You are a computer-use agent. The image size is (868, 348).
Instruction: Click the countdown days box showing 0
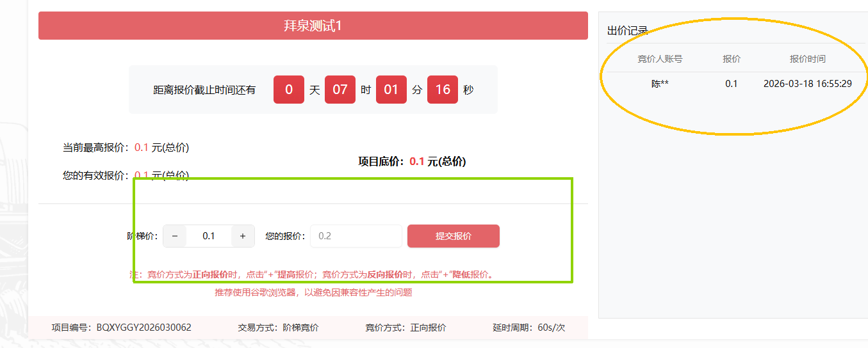288,90
